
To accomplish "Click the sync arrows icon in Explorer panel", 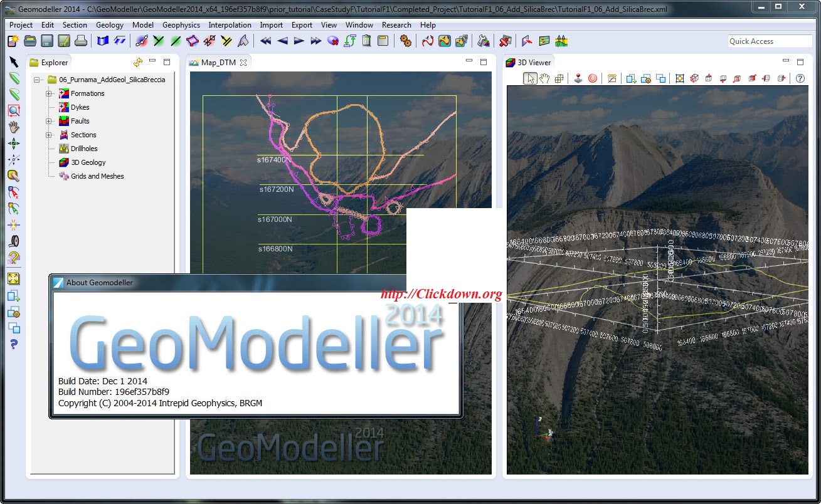I will coord(138,62).
